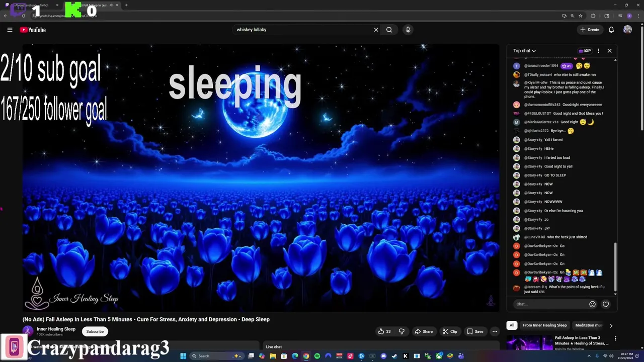The image size is (644, 362).
Task: Open @MariaGutierrez-v1e chat avatar
Action: [x=516, y=122]
